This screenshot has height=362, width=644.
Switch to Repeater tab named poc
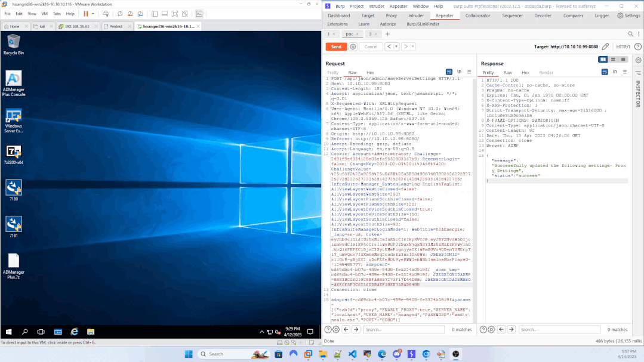(350, 34)
